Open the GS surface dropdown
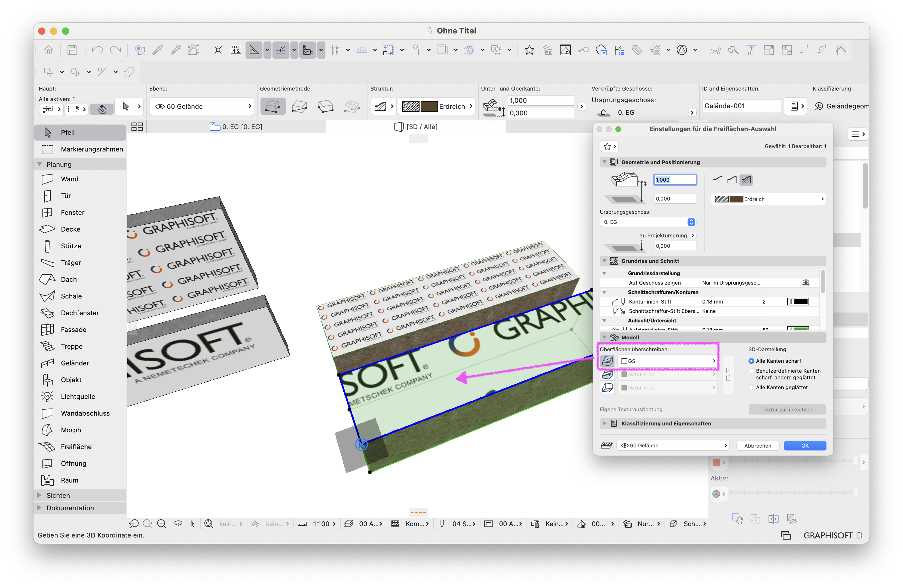The height and width of the screenshot is (588, 903). [x=667, y=361]
